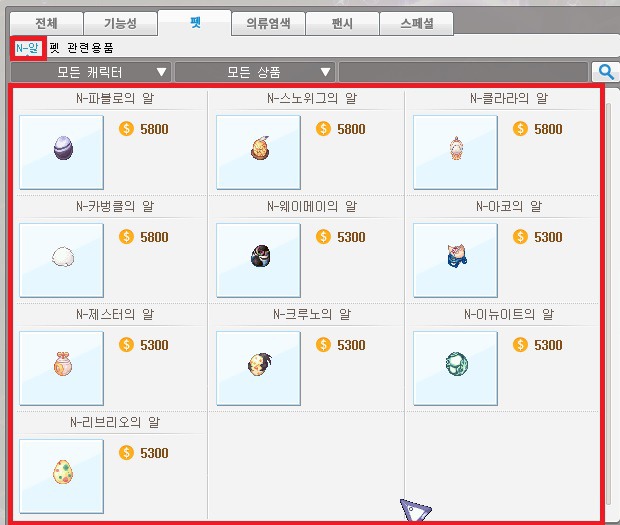Click the magnifier search button
This screenshot has height=525, width=620.
pos(605,72)
